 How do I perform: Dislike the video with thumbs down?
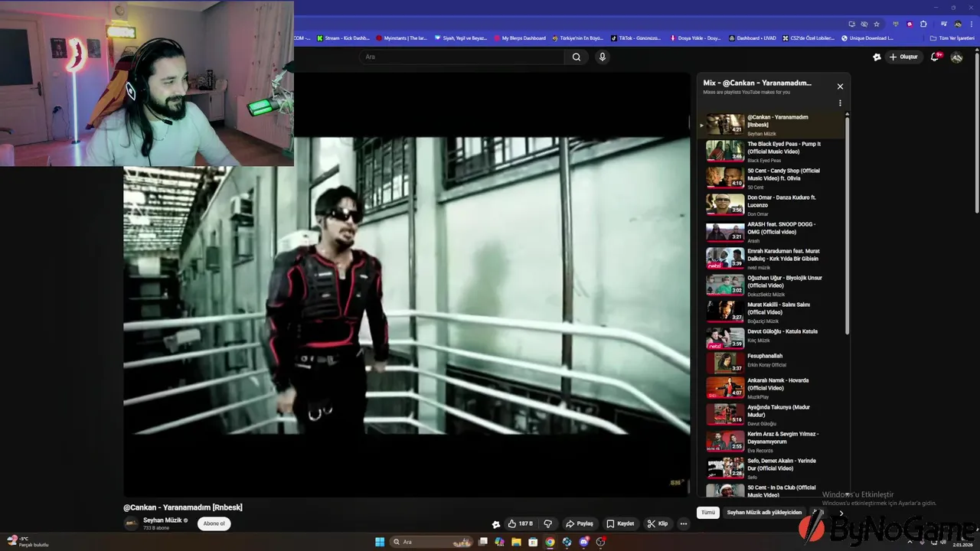[548, 523]
